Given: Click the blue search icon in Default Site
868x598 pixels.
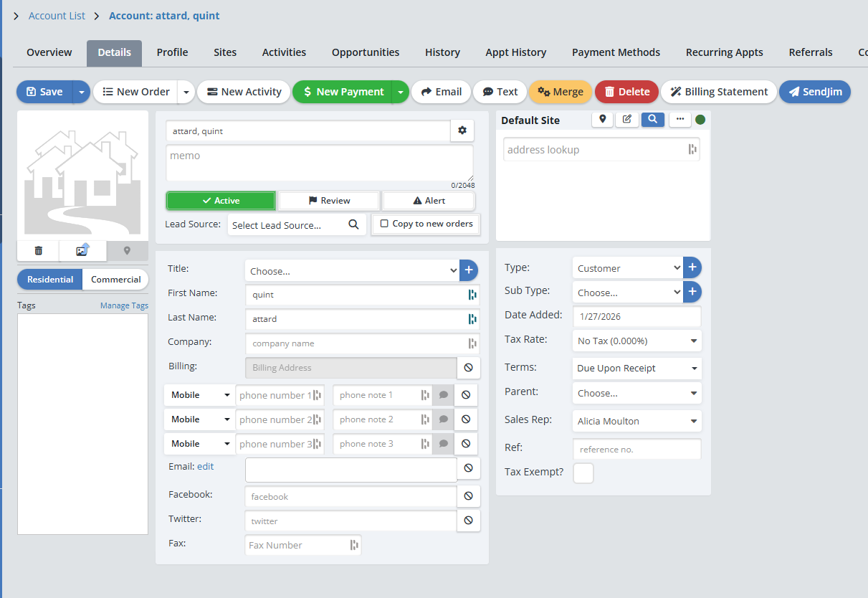Looking at the screenshot, I should tap(652, 120).
